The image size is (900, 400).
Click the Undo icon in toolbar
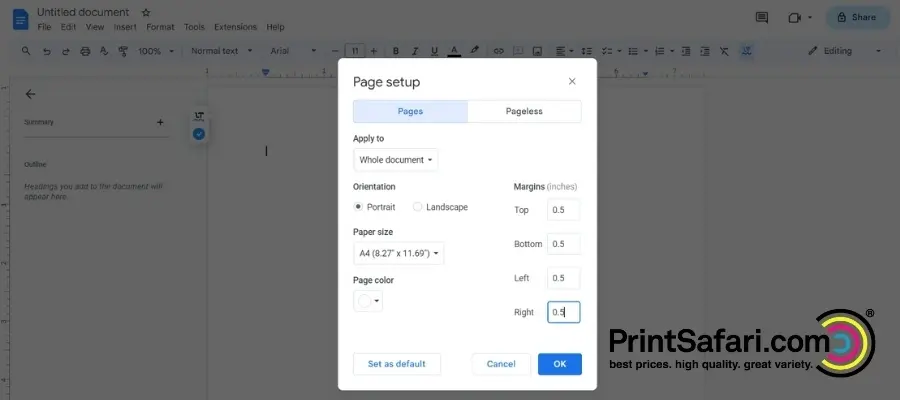(46, 51)
